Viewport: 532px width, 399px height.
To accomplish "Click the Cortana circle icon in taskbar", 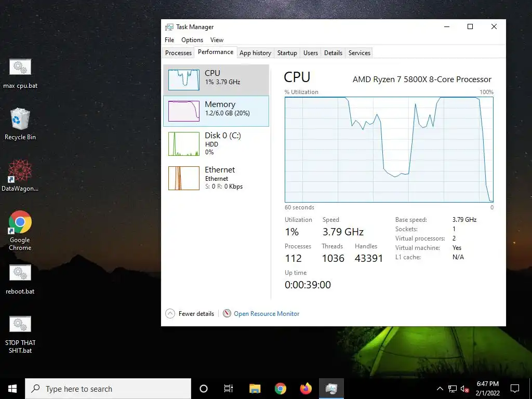I will (x=204, y=389).
